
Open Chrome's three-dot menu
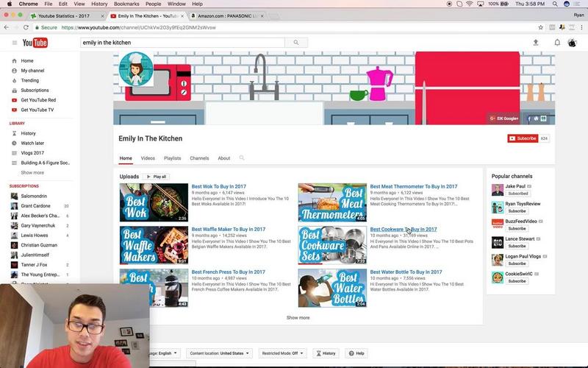581,27
